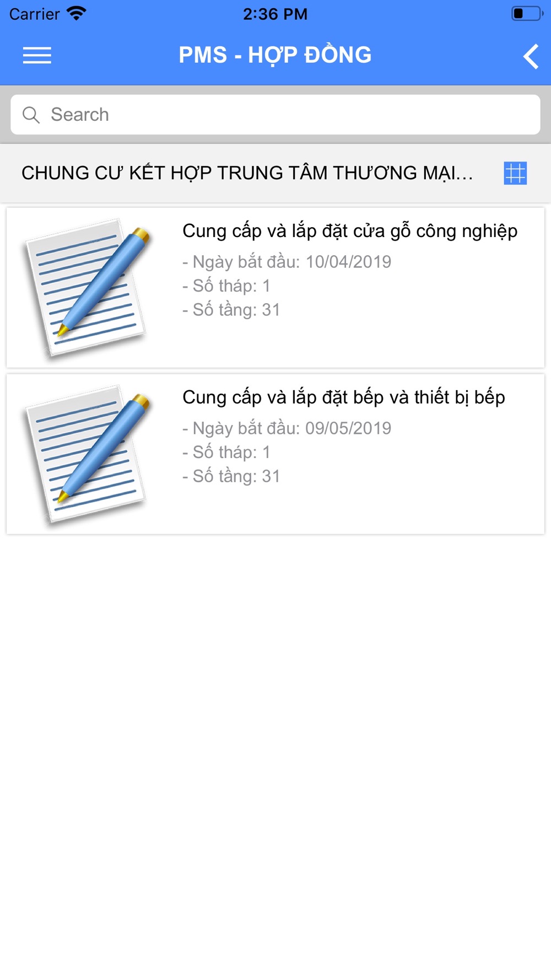The height and width of the screenshot is (980, 551).
Task: Click start date 10/04/2019 line
Action: click(x=287, y=262)
